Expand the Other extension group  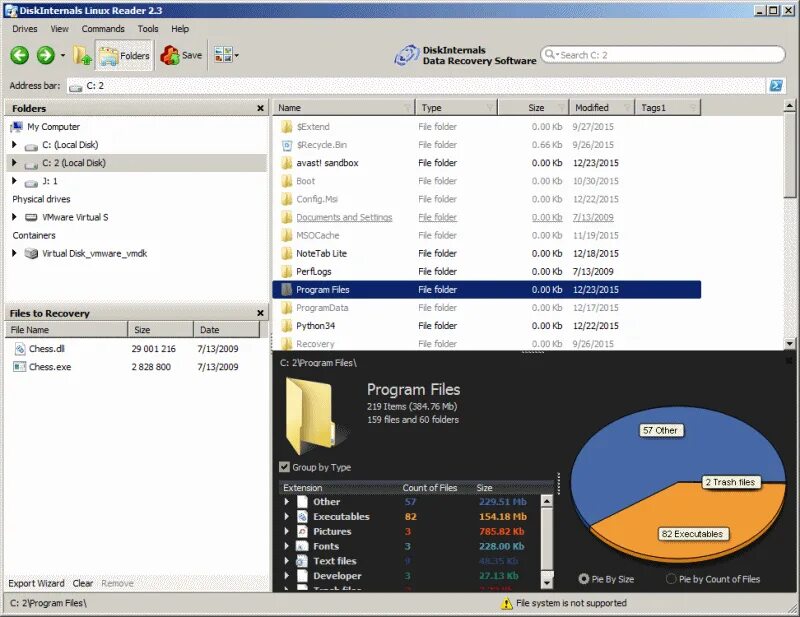[x=287, y=502]
